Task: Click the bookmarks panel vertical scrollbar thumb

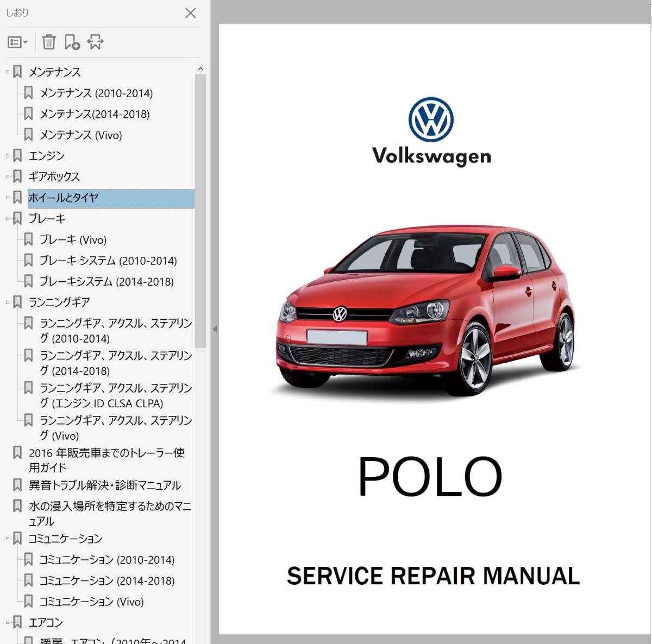Action: [x=200, y=211]
